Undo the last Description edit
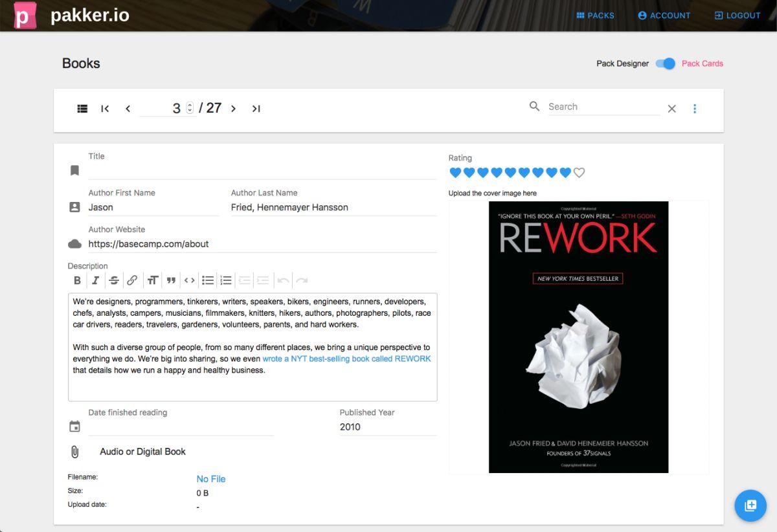Image resolution: width=777 pixels, height=532 pixels. pos(283,280)
